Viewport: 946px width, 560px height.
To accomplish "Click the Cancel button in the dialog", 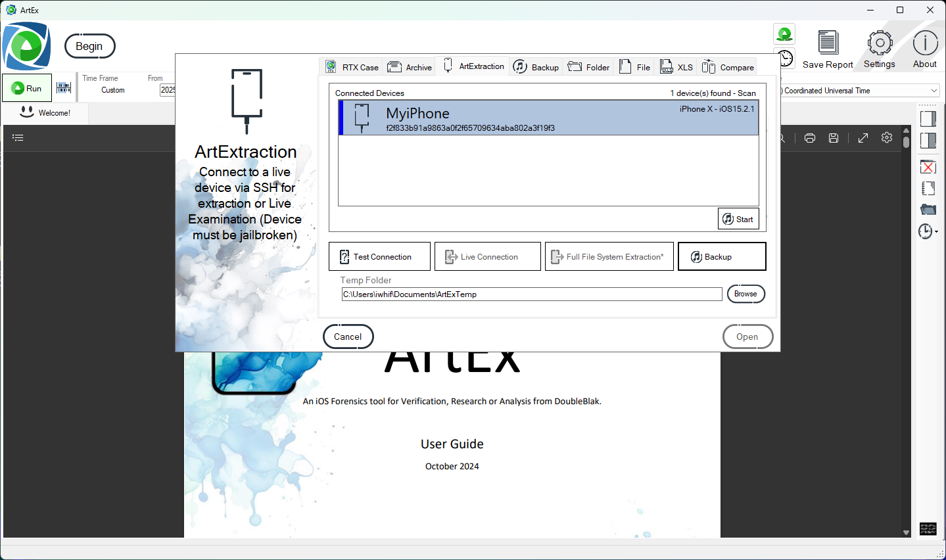I will pos(348,337).
